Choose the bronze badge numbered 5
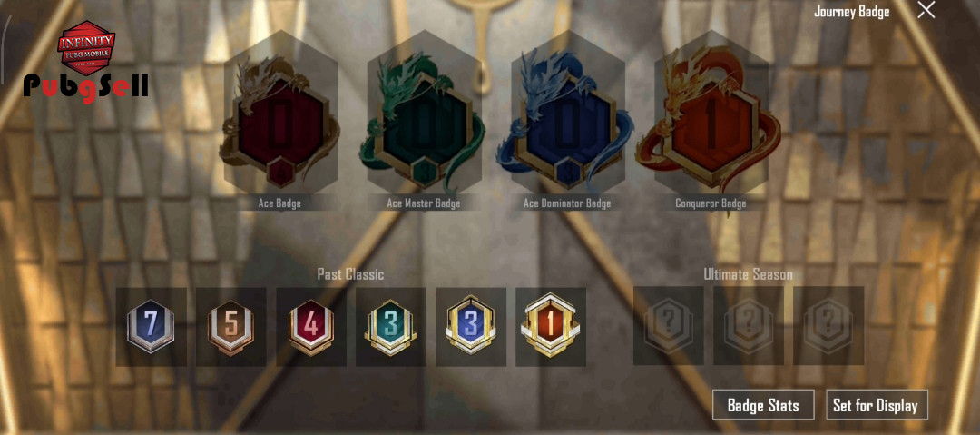Screen dimensions: 980x435 pos(230,327)
